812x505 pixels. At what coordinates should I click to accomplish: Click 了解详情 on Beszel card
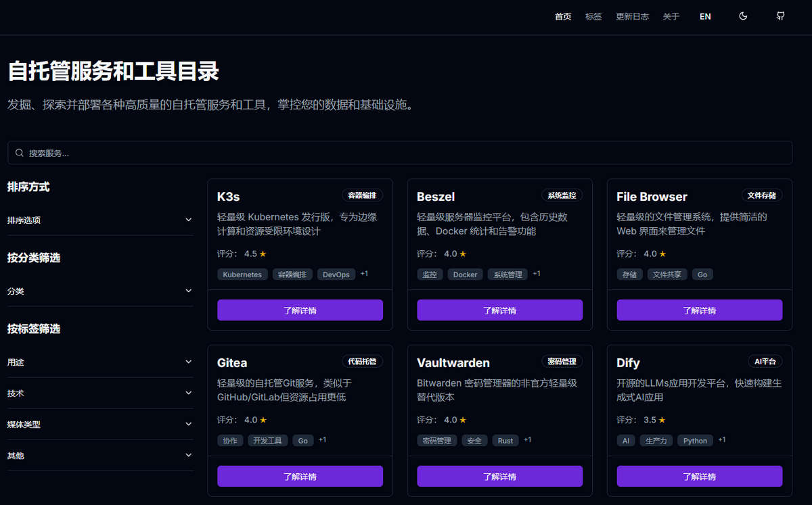[499, 310]
